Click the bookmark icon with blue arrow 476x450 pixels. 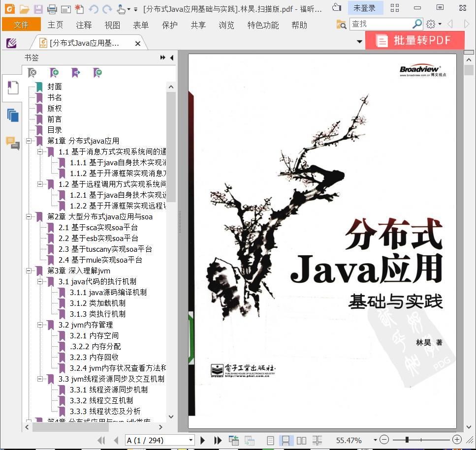pos(76,73)
